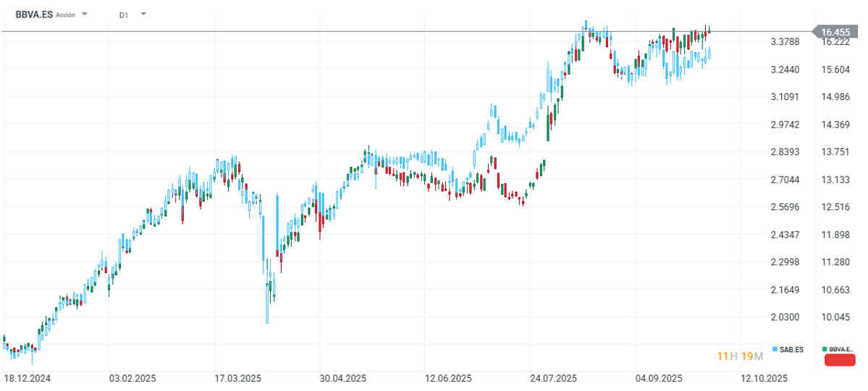
Task: Toggle the SAB.ES series legend label
Action: tap(791, 350)
